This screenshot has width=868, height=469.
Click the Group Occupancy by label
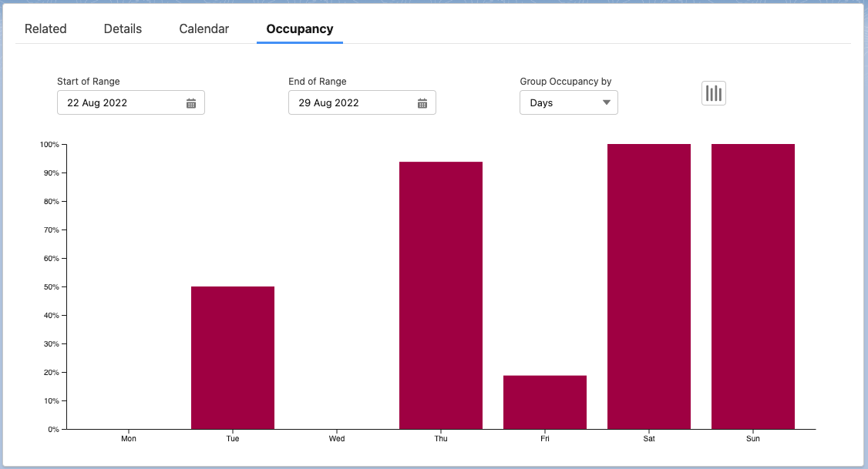pyautogui.click(x=566, y=82)
